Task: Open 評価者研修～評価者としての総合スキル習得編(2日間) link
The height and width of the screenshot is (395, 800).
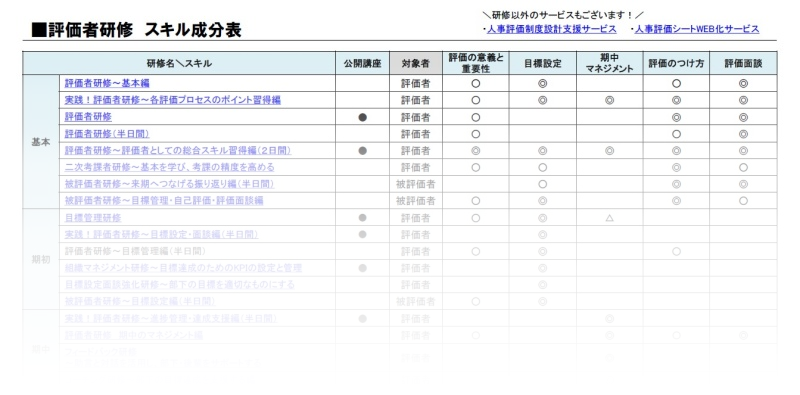Action: [178, 151]
